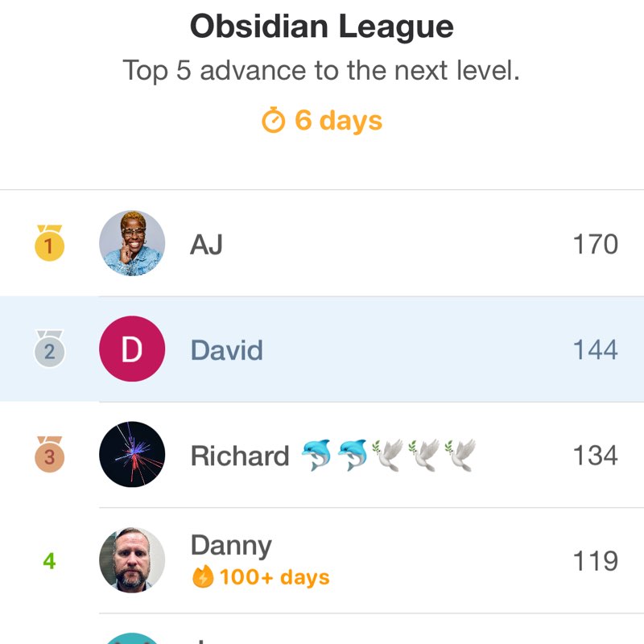
Task: Select the Danny username
Action: point(231,546)
